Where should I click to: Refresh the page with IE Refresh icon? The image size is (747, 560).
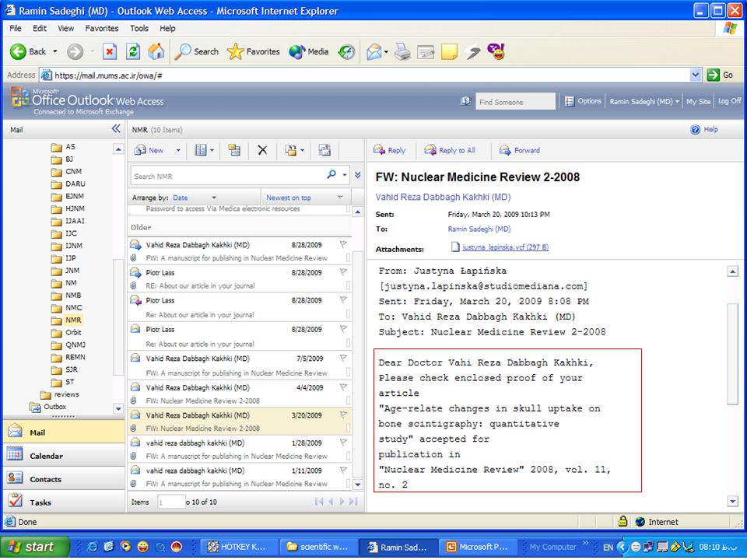(x=133, y=51)
